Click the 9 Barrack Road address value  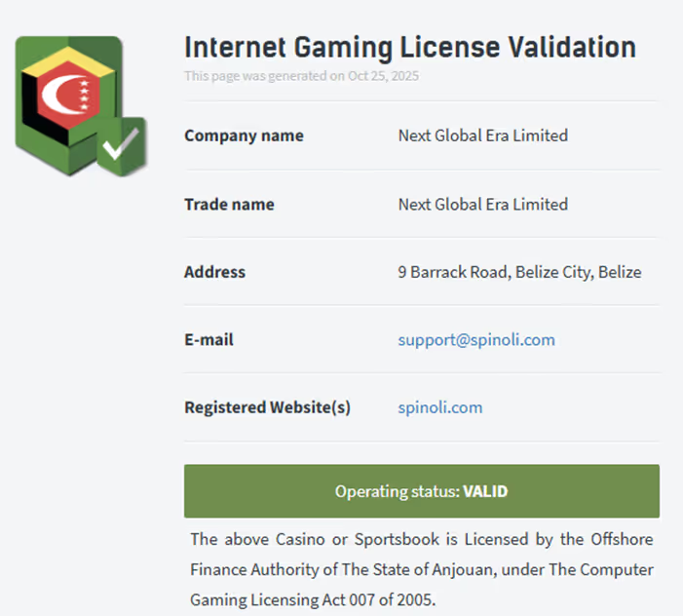click(519, 272)
